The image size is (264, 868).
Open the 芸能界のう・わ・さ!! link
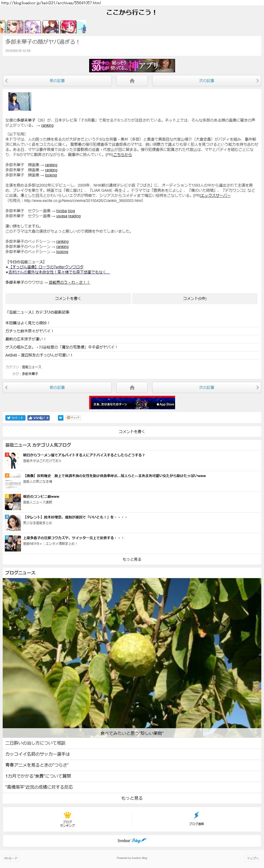point(69,282)
